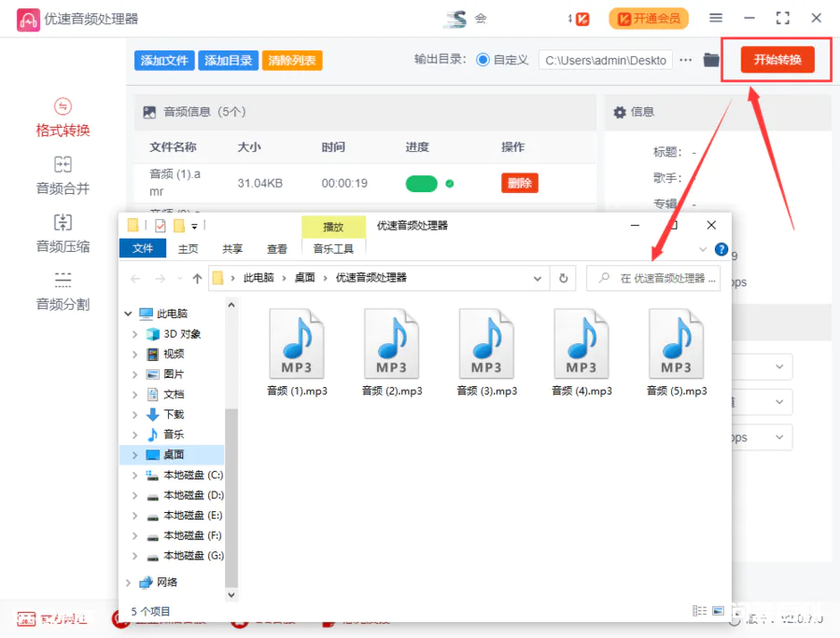
Task: Select file 音频 (2).mp3
Action: (392, 353)
